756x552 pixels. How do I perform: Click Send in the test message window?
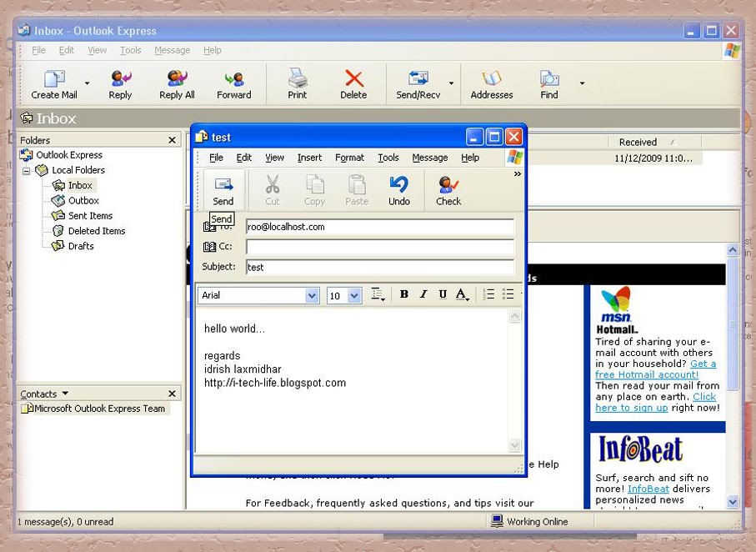click(x=223, y=191)
